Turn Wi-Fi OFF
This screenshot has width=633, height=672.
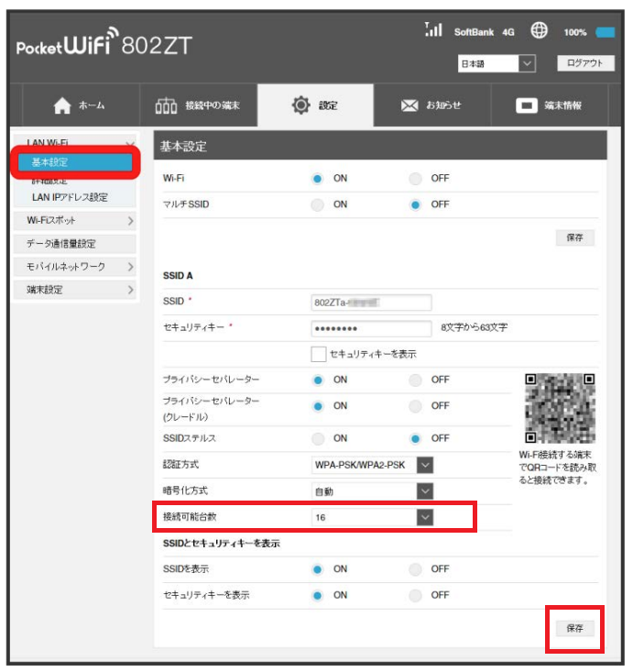point(415,178)
